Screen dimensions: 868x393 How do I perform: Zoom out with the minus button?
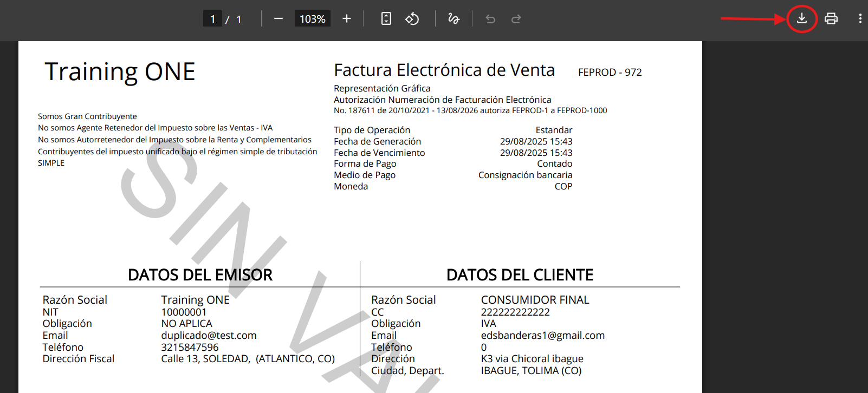pos(278,19)
